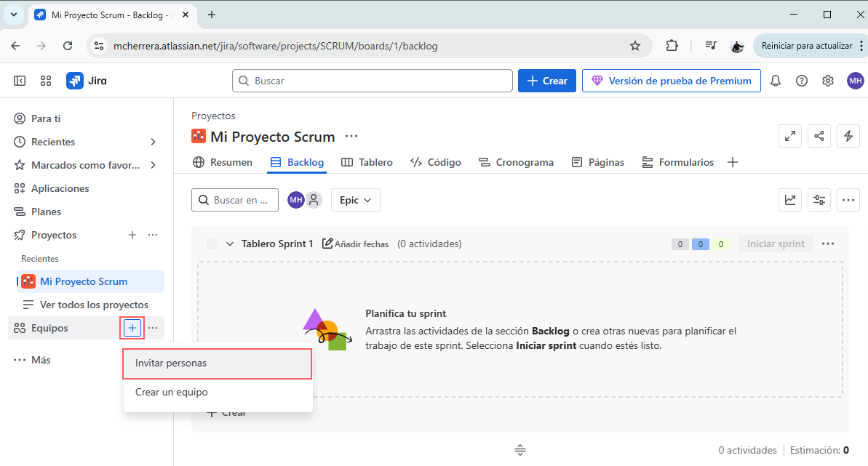Switch to the Cronograma tab

coord(525,162)
